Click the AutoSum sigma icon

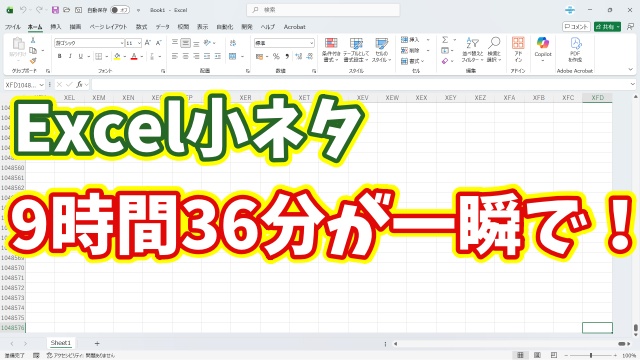point(445,40)
